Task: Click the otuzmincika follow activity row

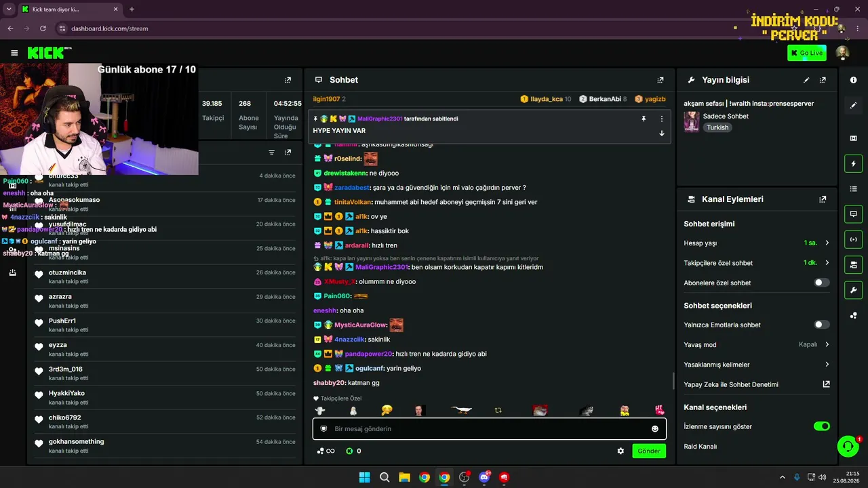Action: coord(166,277)
